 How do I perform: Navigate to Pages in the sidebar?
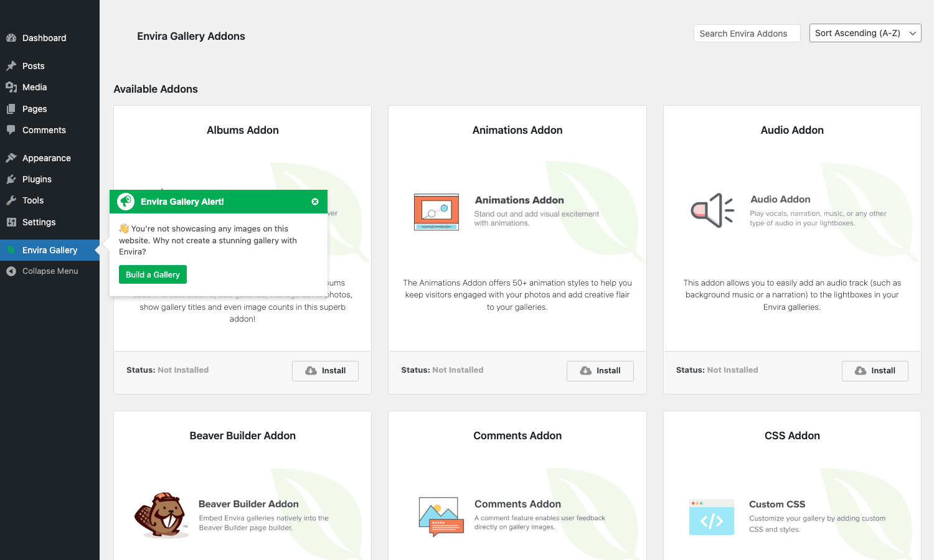coord(50,109)
